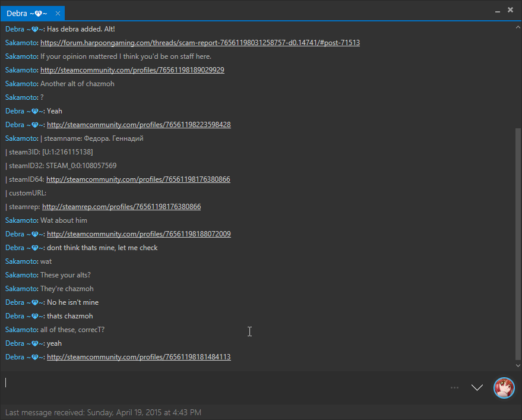The image size is (522, 420).
Task: Select the Debra chat tab
Action: [x=27, y=13]
